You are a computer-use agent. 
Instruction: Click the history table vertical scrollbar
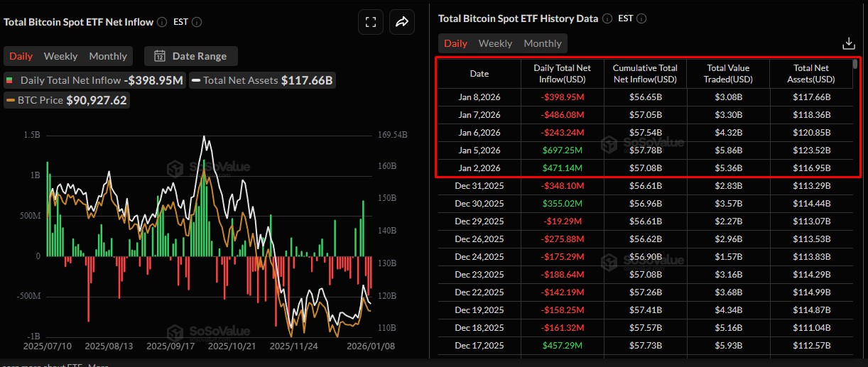(855, 65)
